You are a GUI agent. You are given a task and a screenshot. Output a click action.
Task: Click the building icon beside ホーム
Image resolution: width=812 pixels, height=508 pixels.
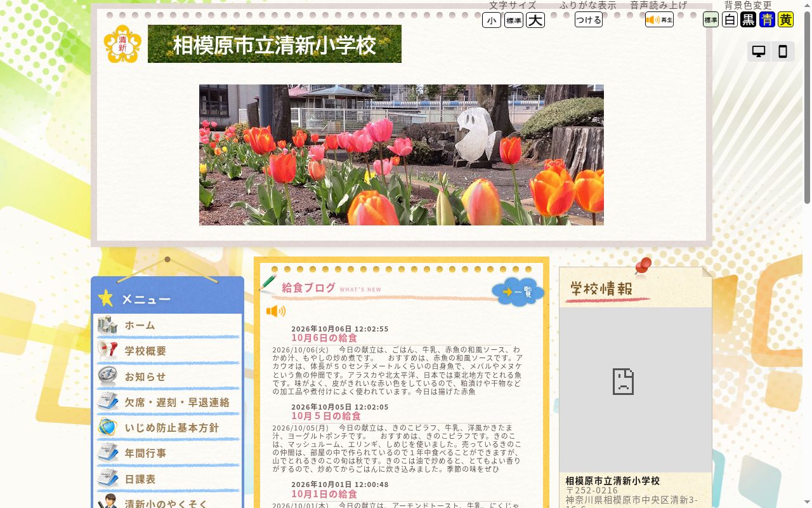(x=108, y=325)
